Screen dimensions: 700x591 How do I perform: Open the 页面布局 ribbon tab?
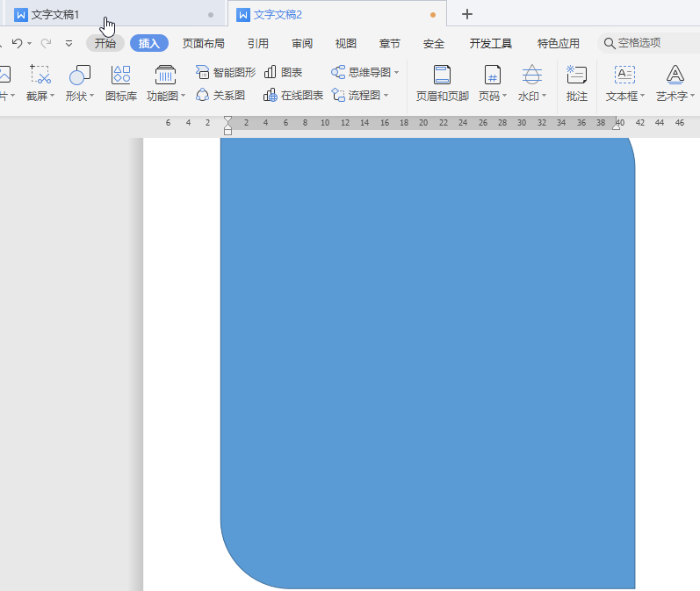pyautogui.click(x=203, y=43)
